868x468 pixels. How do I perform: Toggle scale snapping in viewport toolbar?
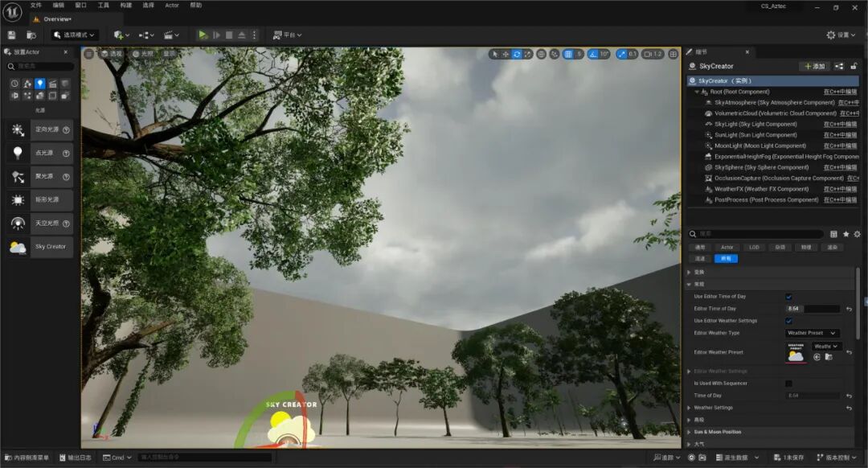pyautogui.click(x=621, y=54)
